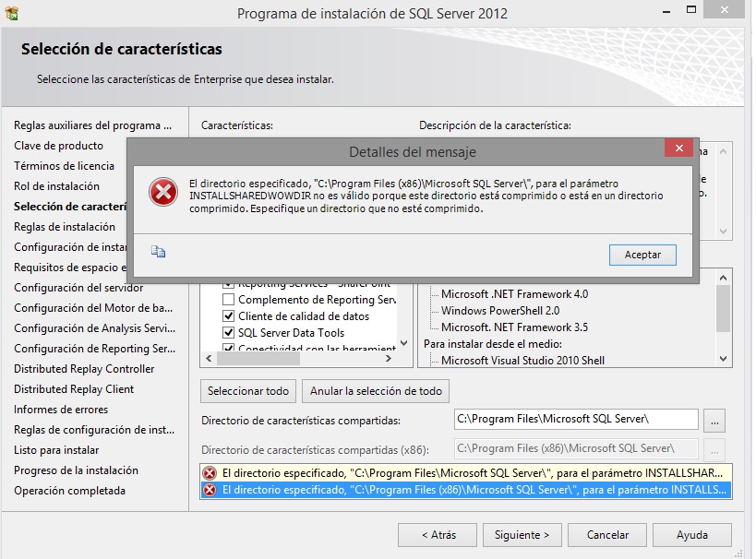Screen dimensions: 756x559
Task: Uncheck Cliente de calidad de datos
Action: point(229,316)
